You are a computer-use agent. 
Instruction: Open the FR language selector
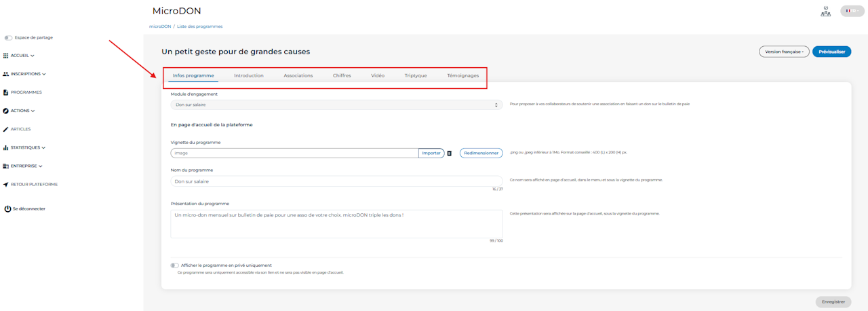[x=852, y=11]
